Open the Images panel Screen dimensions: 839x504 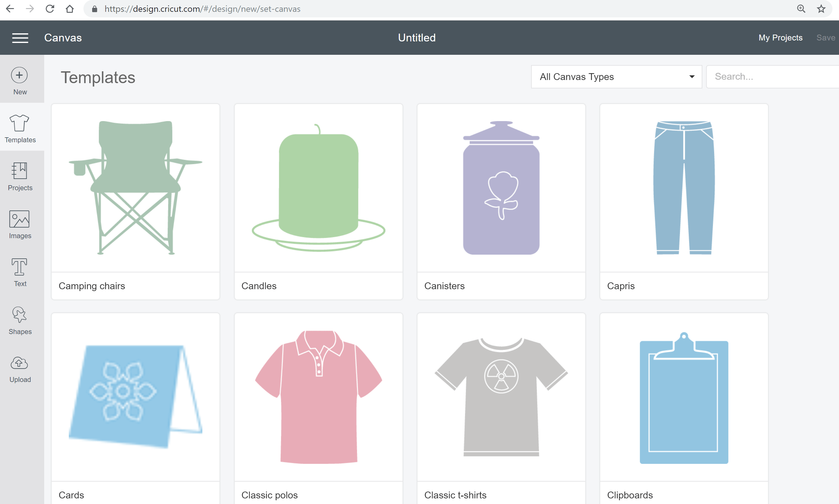[x=20, y=224]
